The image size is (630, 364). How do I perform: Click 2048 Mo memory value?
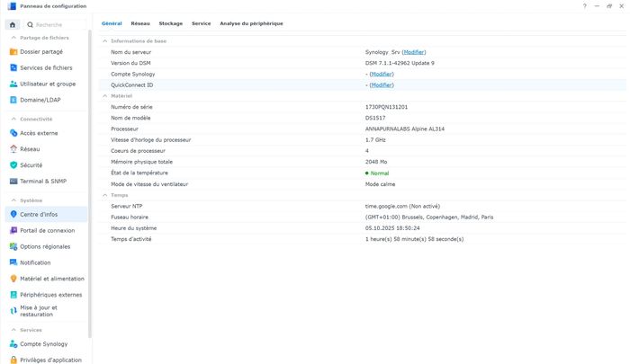376,162
